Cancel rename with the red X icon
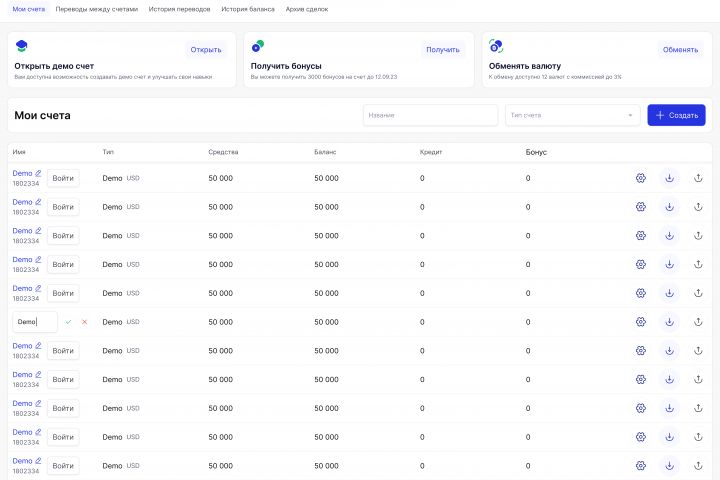 pyautogui.click(x=84, y=322)
